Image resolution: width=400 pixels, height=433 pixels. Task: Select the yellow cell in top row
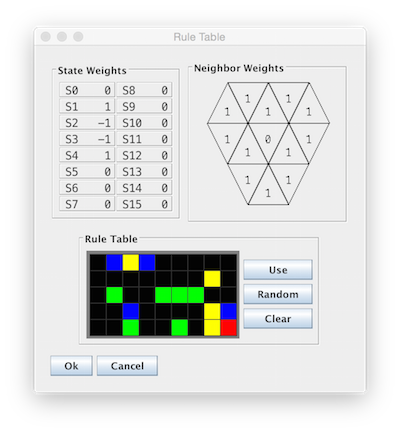[x=130, y=262]
